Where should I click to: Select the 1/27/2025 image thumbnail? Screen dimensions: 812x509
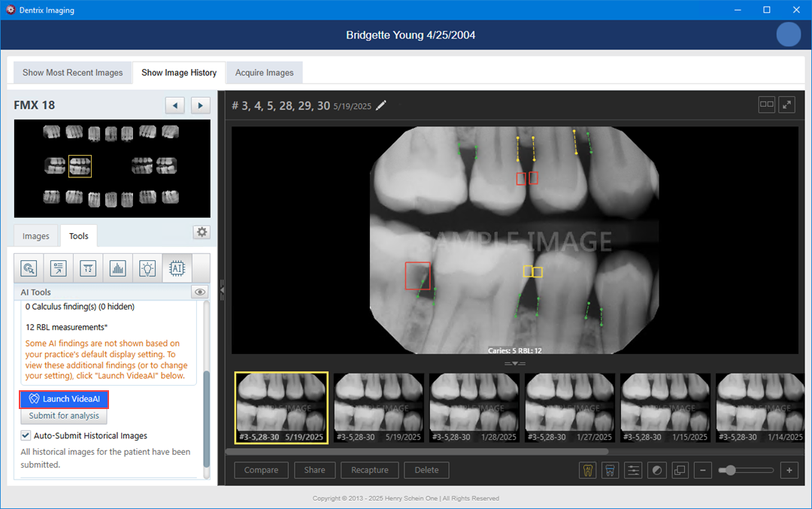(570, 408)
